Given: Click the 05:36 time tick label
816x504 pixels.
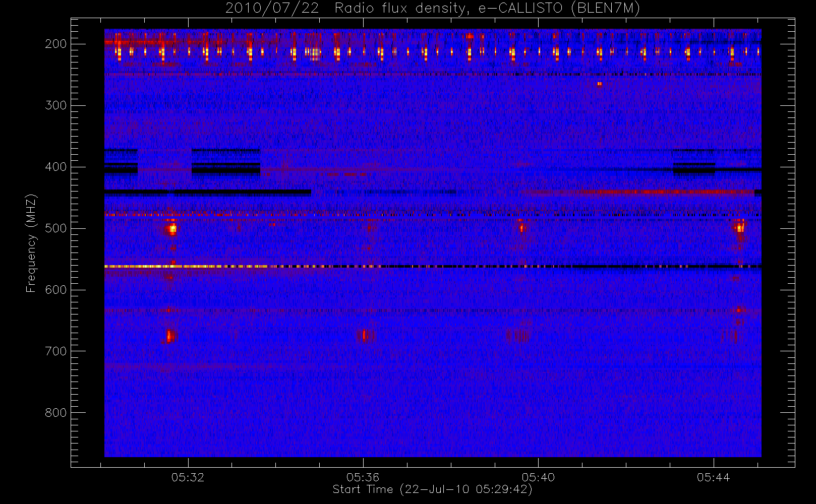Looking at the screenshot, I should pyautogui.click(x=363, y=477).
